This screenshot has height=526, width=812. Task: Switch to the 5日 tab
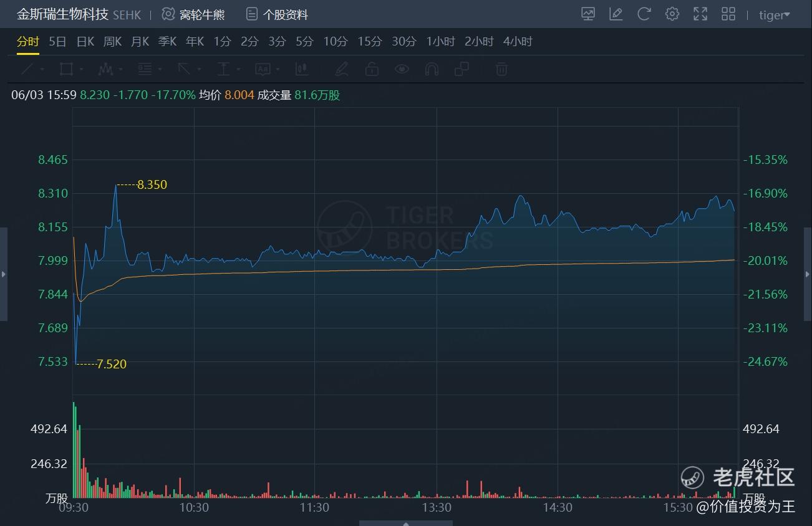pyautogui.click(x=57, y=42)
